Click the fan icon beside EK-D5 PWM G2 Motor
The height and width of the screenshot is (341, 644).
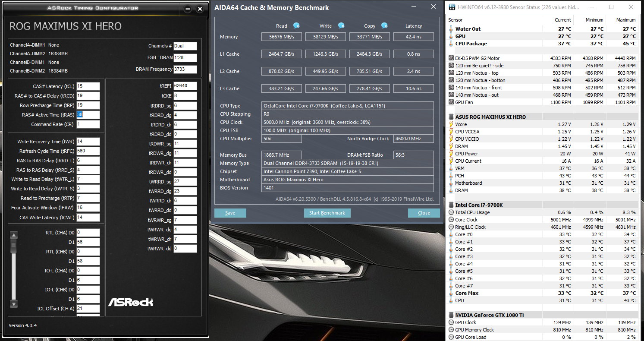(451, 58)
